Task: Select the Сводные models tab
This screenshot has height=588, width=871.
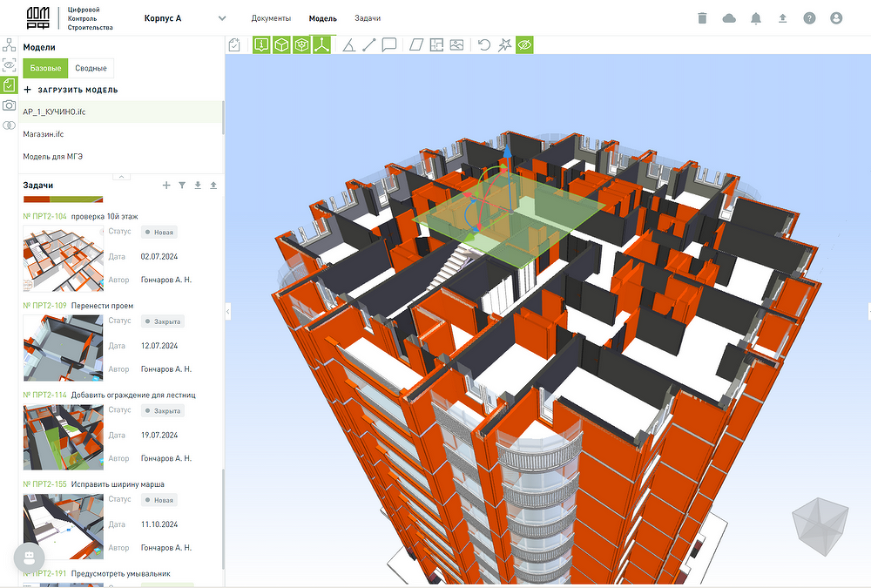Action: point(91,68)
